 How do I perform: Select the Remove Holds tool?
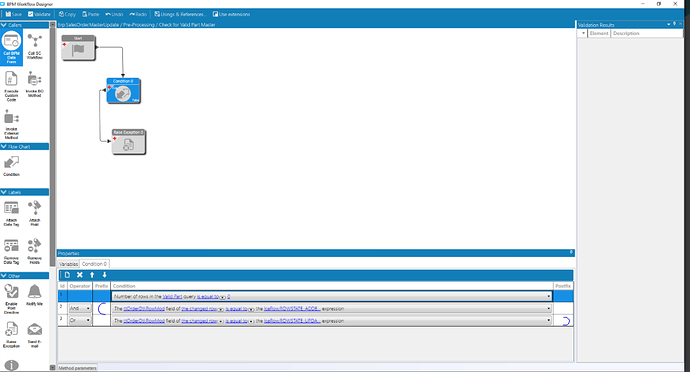[35, 251]
